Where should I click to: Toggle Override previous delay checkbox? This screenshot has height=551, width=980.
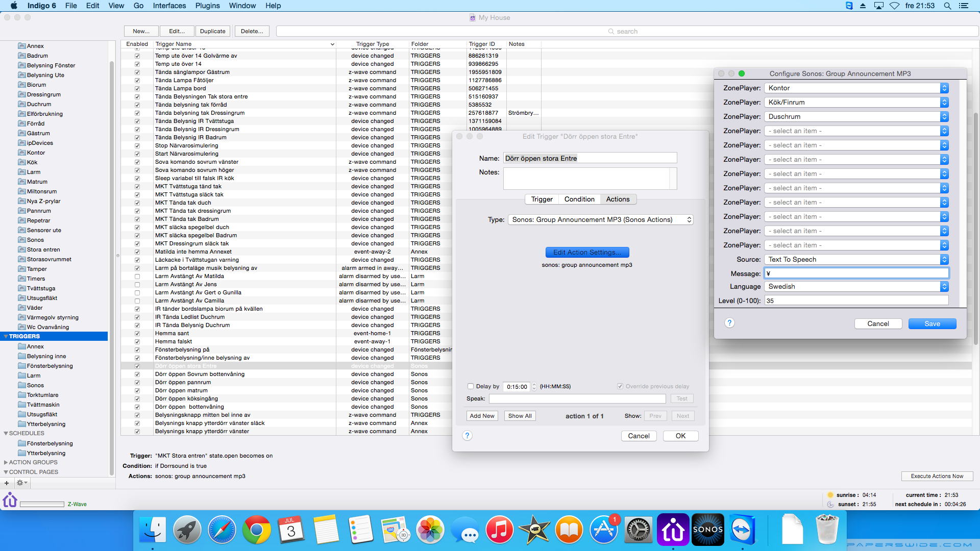[620, 386]
